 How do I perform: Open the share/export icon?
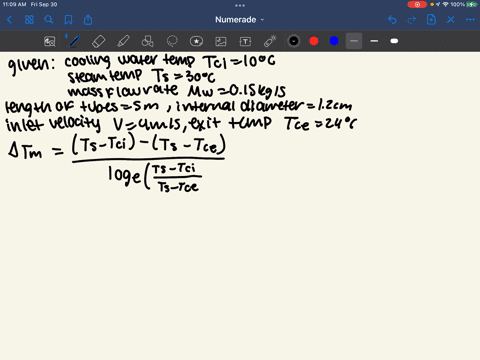pos(88,20)
